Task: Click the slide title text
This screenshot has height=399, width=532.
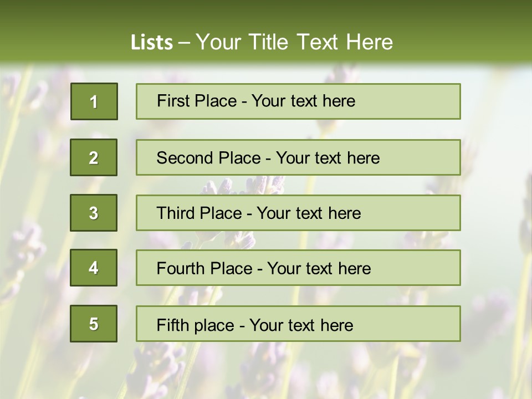Action: pos(262,42)
